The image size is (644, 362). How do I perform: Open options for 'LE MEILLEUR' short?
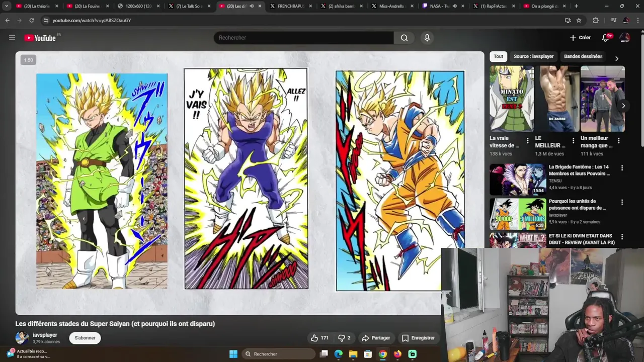click(x=573, y=141)
